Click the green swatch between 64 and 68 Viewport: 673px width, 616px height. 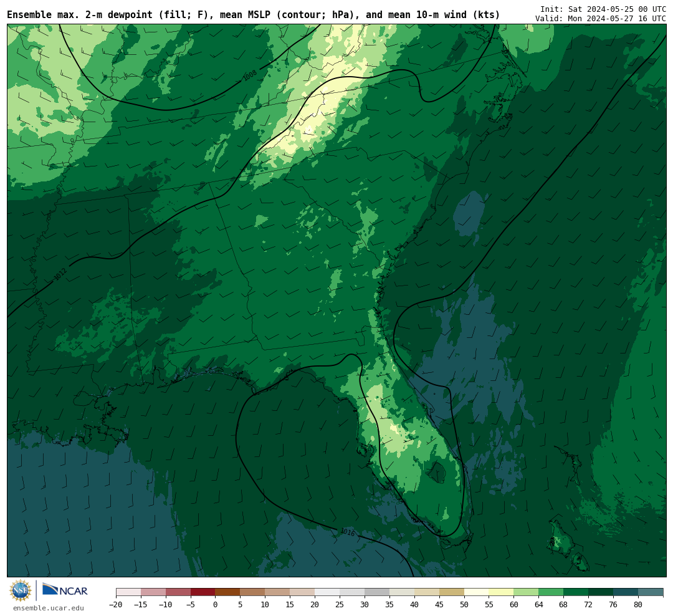[551, 592]
